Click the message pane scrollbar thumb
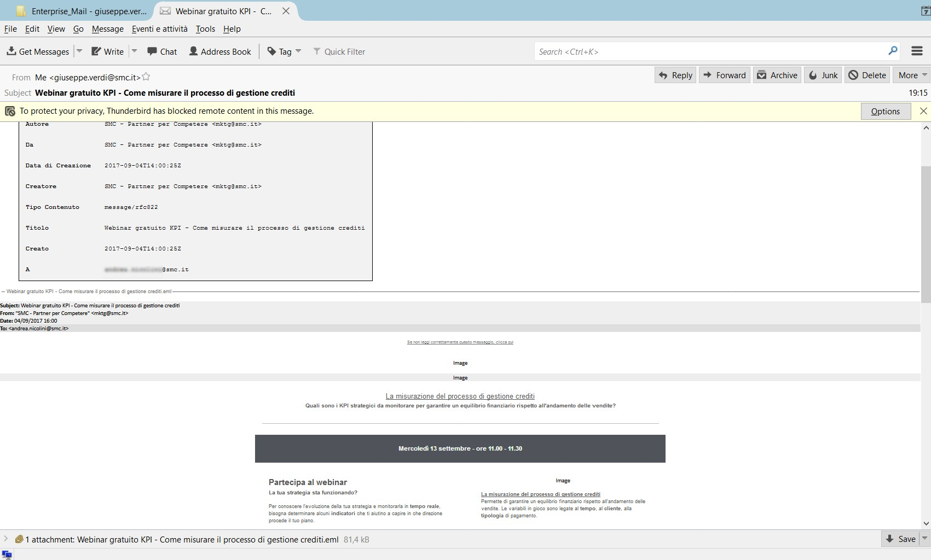This screenshot has height=560, width=931. [926, 235]
